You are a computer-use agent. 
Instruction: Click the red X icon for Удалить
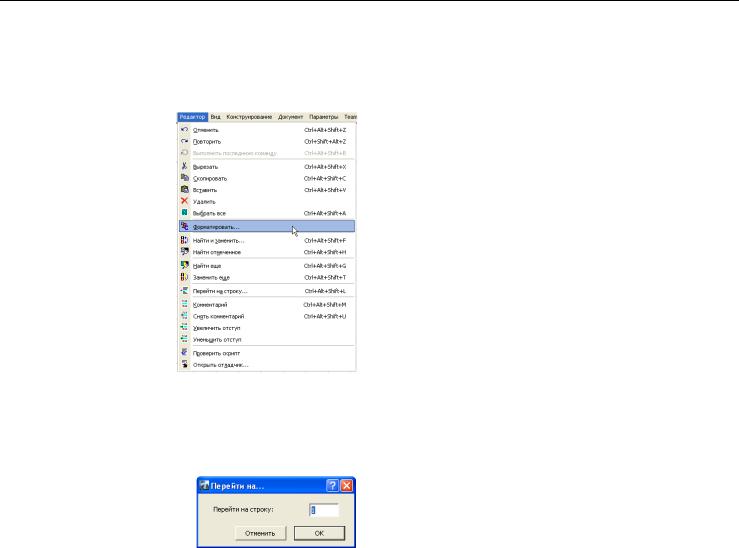tap(184, 201)
